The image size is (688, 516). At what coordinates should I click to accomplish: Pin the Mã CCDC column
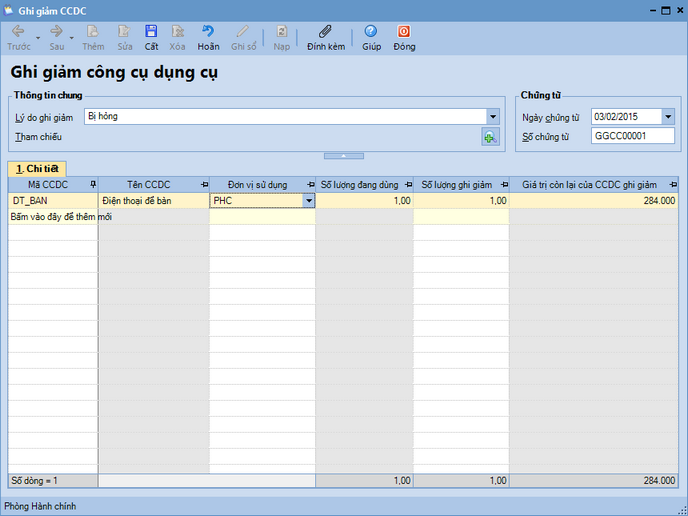pyautogui.click(x=93, y=185)
